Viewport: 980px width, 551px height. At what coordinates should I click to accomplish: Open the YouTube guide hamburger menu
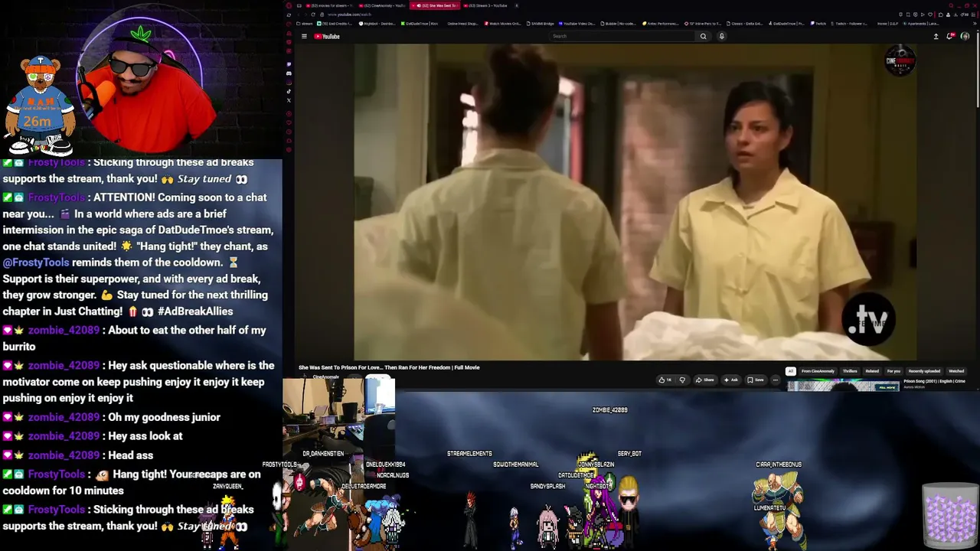click(304, 36)
